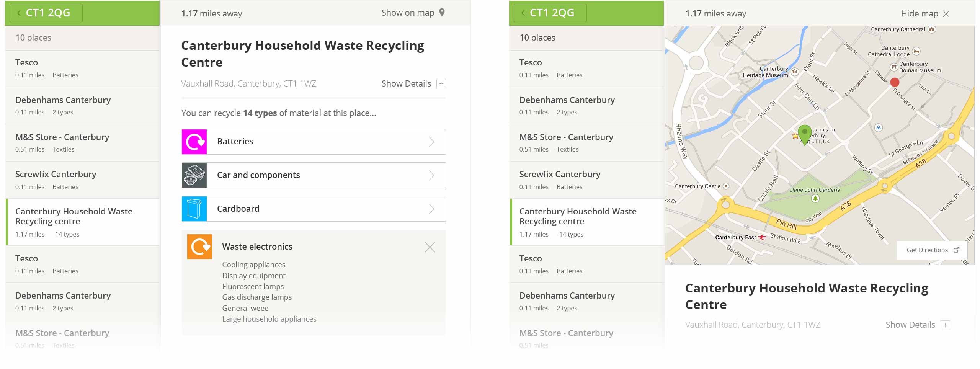Click Gas discharge lamps under Waste electronics

pyautogui.click(x=256, y=297)
